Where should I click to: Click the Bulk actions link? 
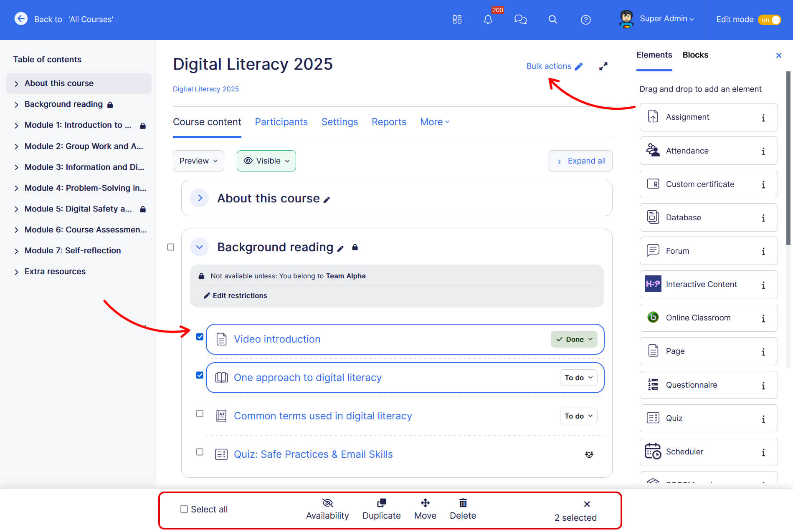(554, 66)
